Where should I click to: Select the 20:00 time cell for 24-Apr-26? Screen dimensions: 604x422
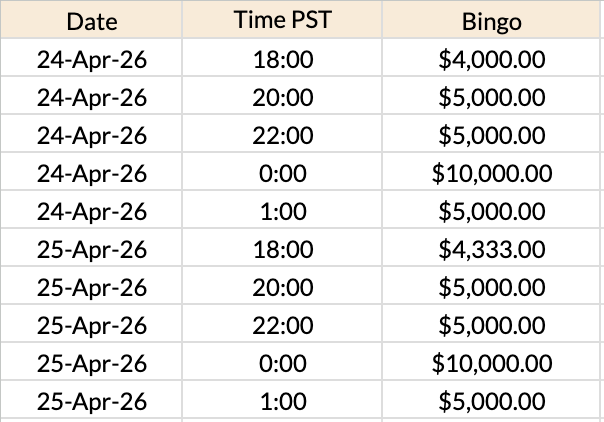tap(281, 98)
